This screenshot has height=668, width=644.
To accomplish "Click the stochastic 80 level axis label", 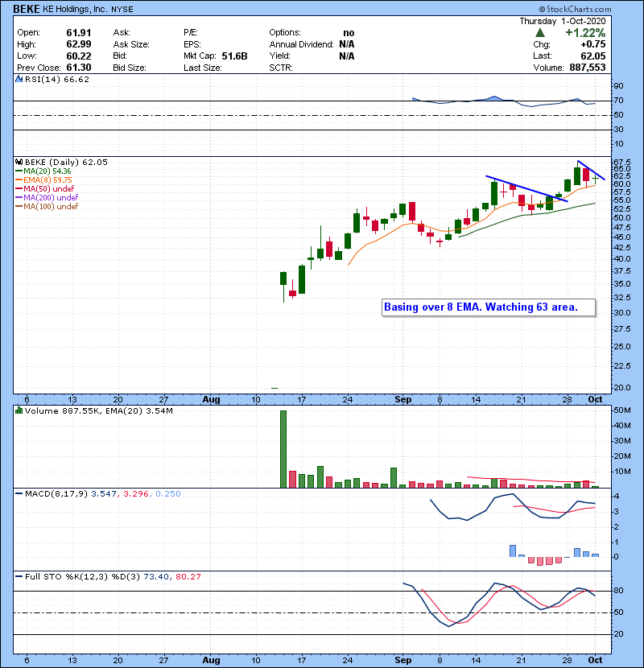I will [x=618, y=591].
